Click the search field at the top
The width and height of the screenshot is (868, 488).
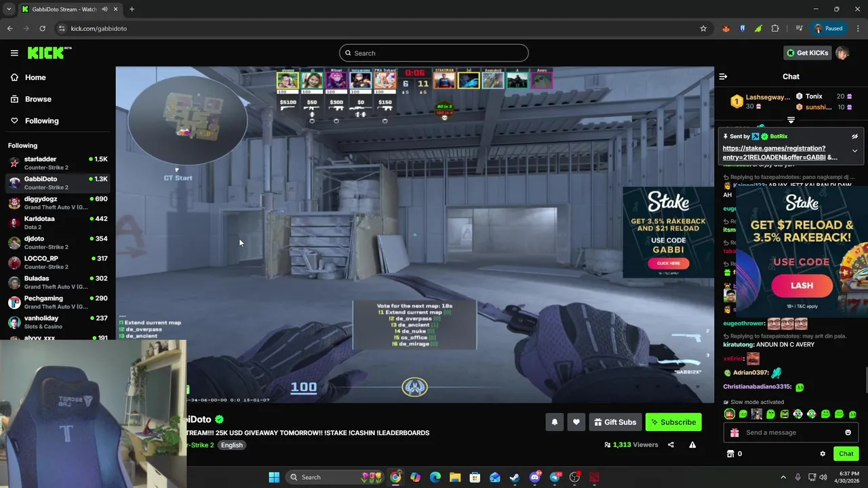tap(434, 53)
